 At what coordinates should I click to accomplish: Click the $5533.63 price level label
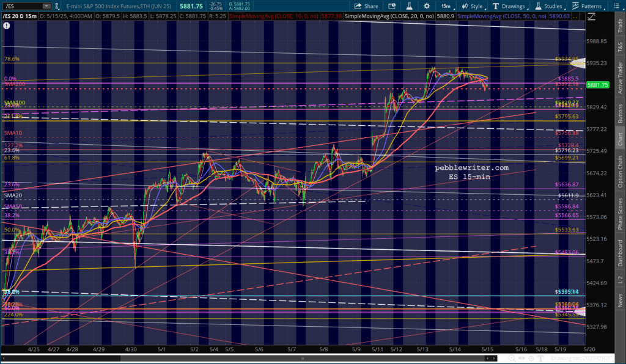(567, 230)
